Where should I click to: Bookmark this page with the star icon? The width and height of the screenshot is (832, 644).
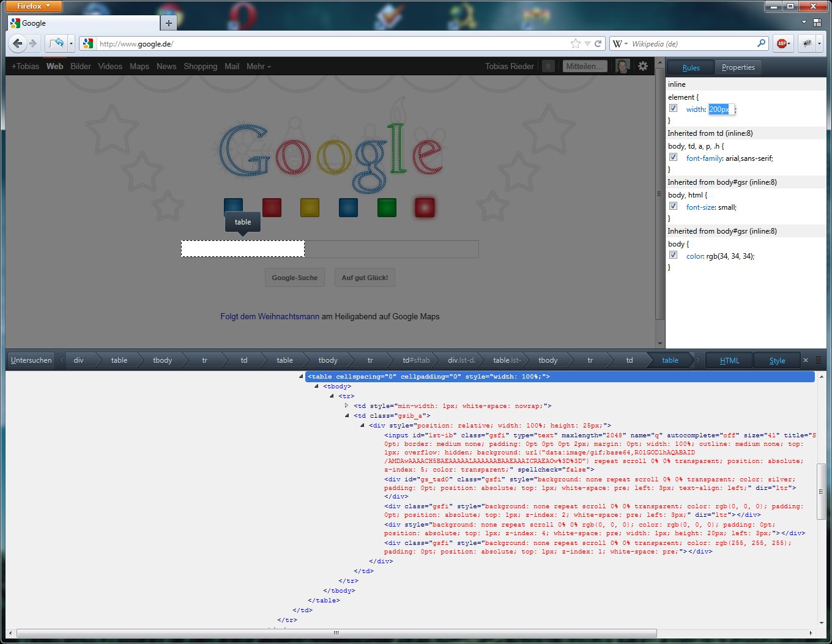coord(576,43)
